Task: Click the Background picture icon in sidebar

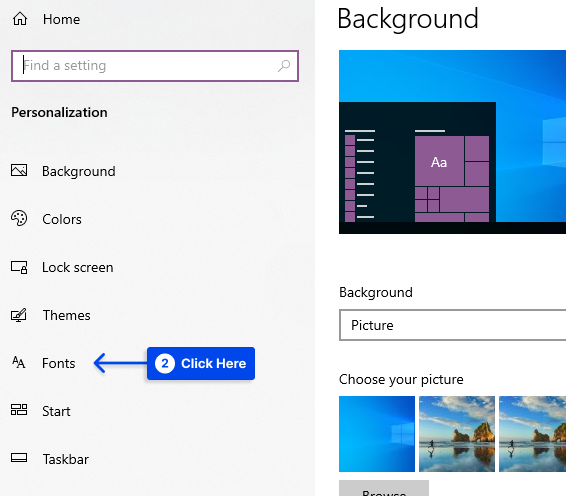Action: point(19,170)
